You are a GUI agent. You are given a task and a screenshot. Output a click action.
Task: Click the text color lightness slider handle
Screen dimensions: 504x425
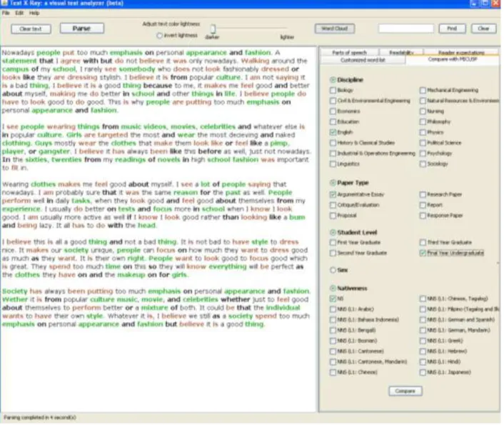213,29
